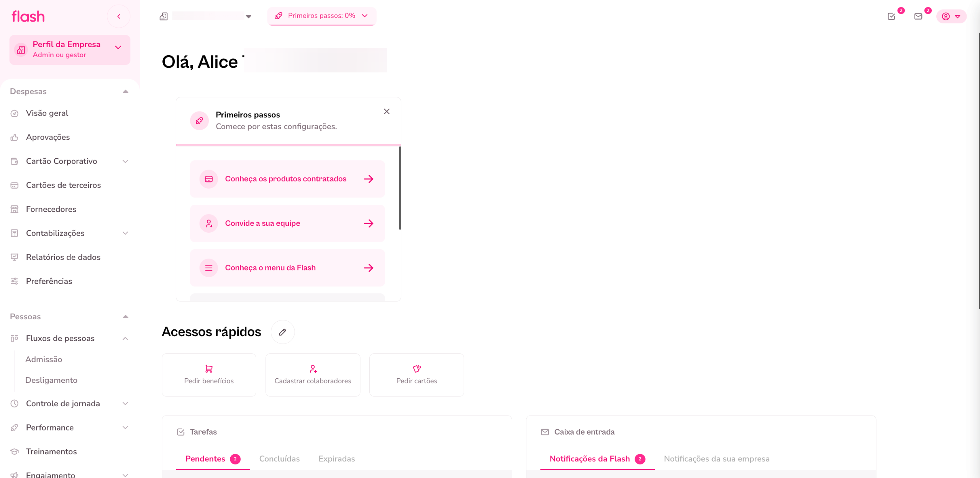Open the Pedir cartões shortcut
The image size is (980, 478).
416,375
